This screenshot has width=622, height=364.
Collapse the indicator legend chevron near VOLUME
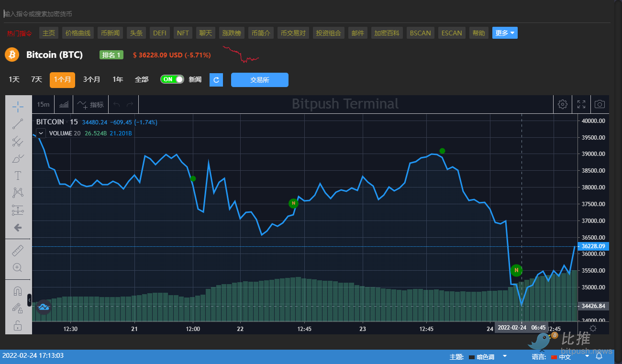(41, 133)
